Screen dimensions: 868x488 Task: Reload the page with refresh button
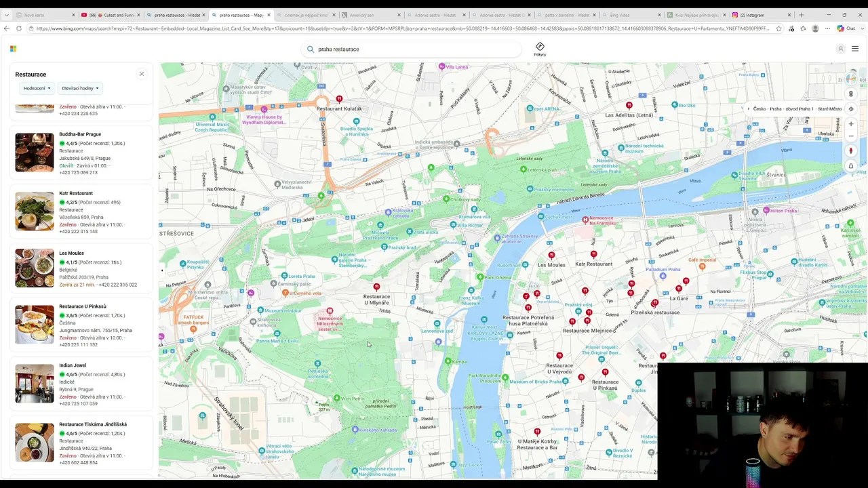19,28
